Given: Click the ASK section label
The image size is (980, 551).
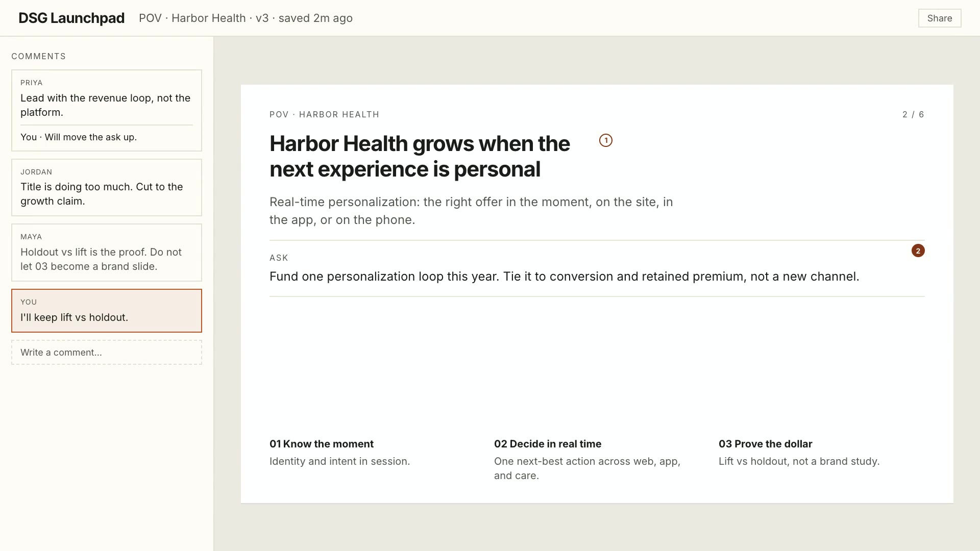Looking at the screenshot, I should pos(279,258).
